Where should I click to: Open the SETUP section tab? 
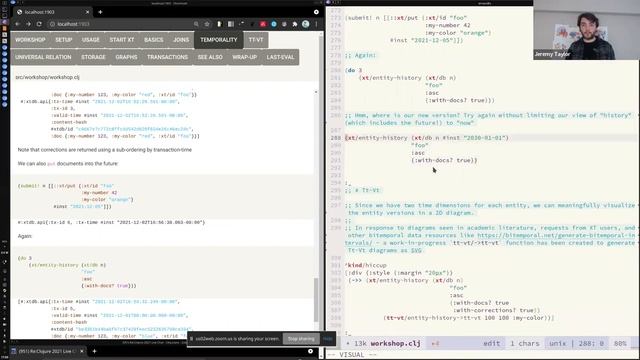(x=64, y=40)
